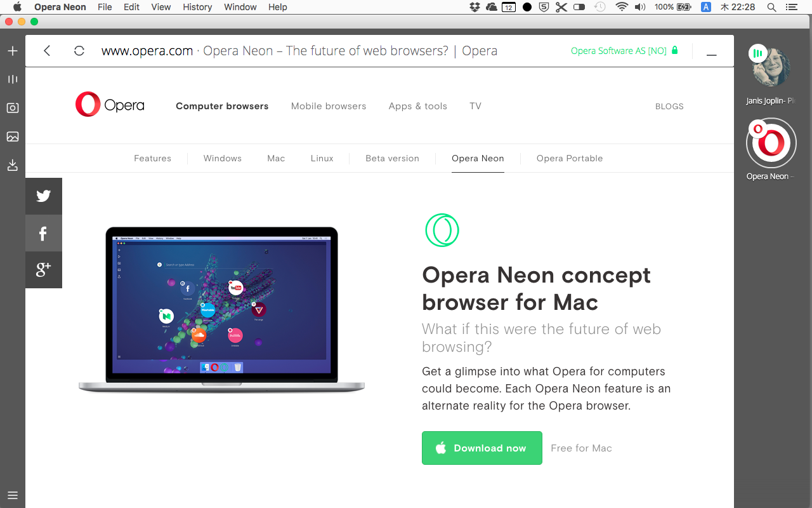Open Spotlight search in menu bar
This screenshot has height=508, width=812.
[x=771, y=7]
